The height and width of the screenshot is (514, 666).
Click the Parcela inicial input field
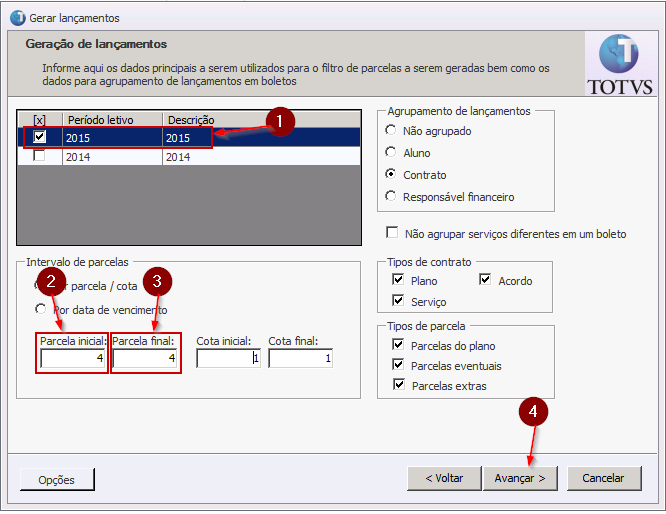click(x=72, y=358)
